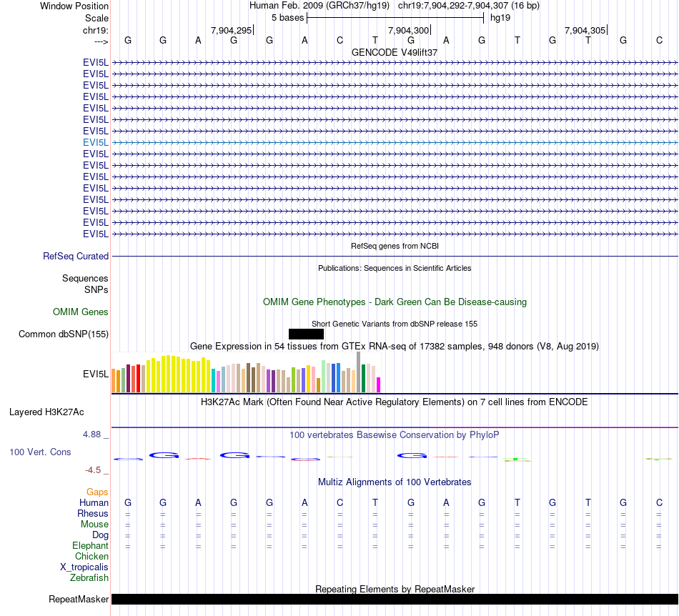Click the OMIM Gene Phenotypes track title

tap(395, 302)
